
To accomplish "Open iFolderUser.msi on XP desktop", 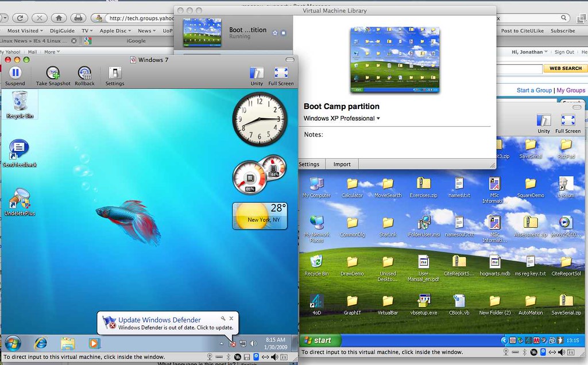I will tap(423, 227).
